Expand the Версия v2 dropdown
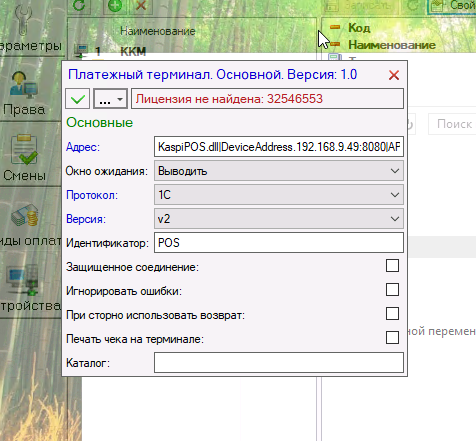476x441 pixels. coord(279,219)
